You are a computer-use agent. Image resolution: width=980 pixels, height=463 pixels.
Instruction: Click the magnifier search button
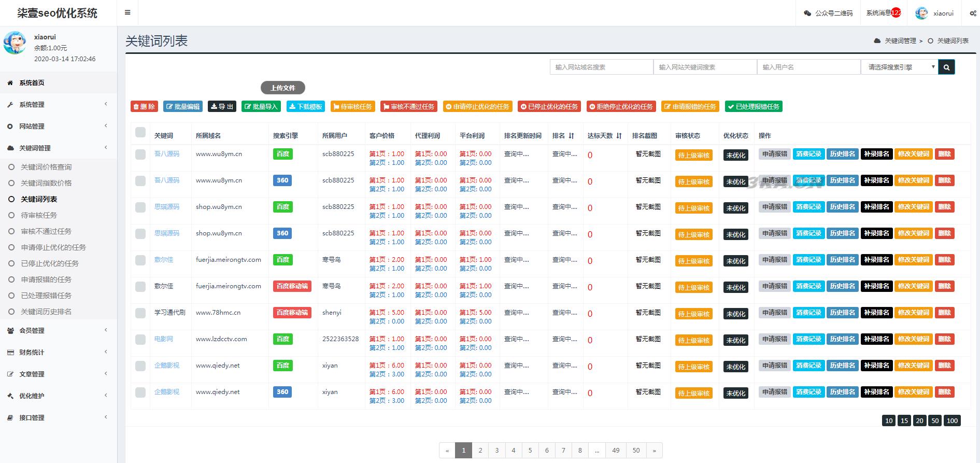[946, 67]
